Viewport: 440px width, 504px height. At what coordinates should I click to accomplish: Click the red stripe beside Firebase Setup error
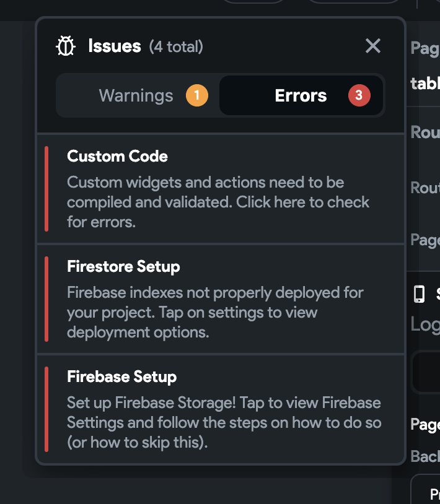pyautogui.click(x=48, y=408)
